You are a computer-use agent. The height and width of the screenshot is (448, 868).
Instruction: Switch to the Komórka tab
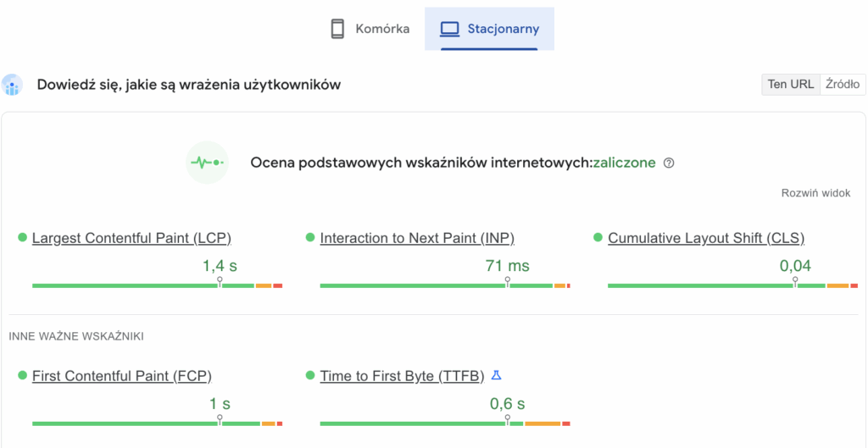pos(381,29)
